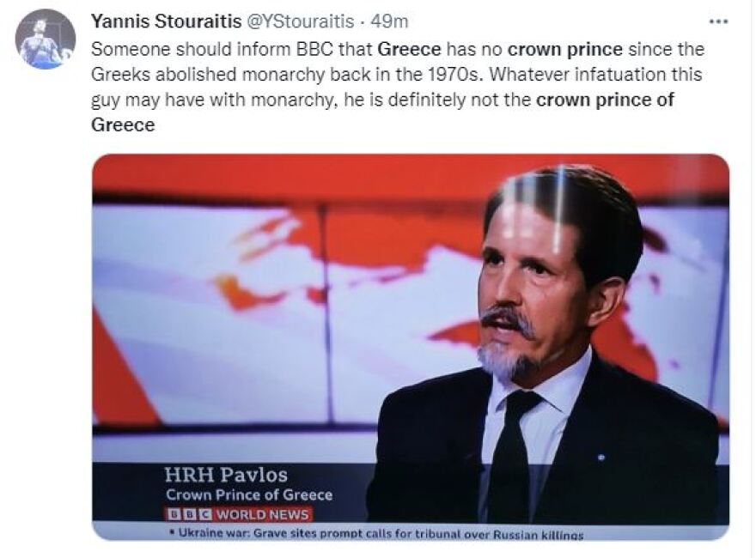Image resolution: width=756 pixels, height=558 pixels.
Task: Open the tweet's more options ellipsis
Action: point(717,21)
